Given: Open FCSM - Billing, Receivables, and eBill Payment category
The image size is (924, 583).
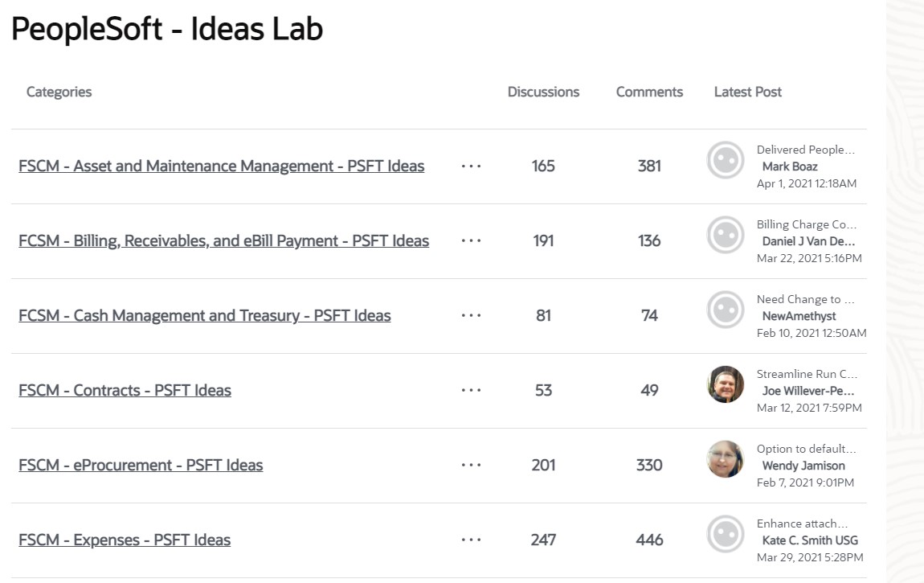Looking at the screenshot, I should (x=224, y=241).
